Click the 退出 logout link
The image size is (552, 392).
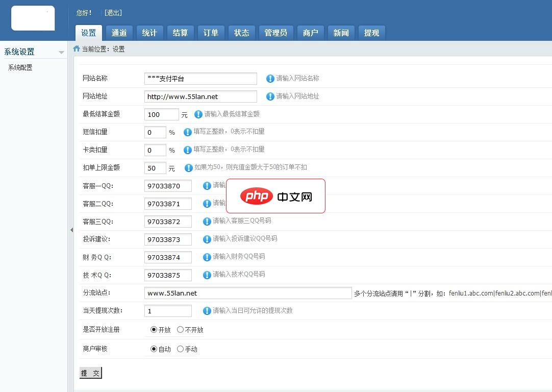112,12
